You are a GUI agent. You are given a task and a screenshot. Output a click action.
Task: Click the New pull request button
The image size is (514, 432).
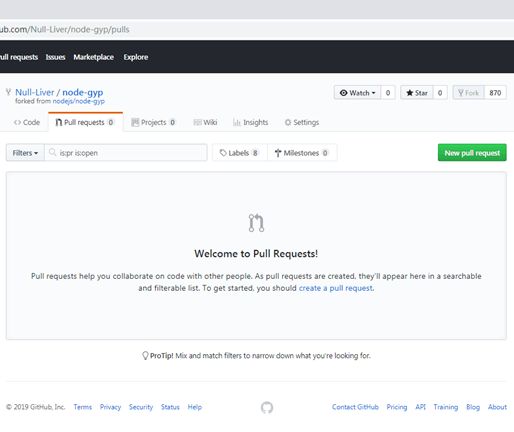(472, 153)
